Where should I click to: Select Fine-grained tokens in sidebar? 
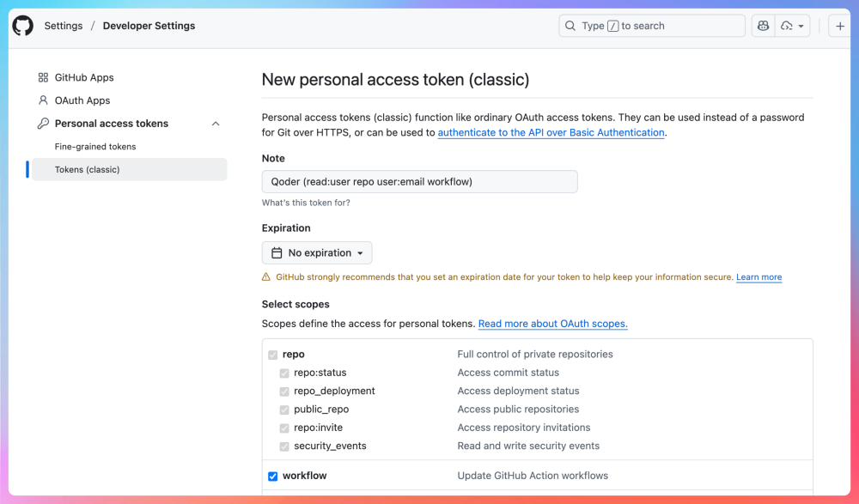click(95, 147)
